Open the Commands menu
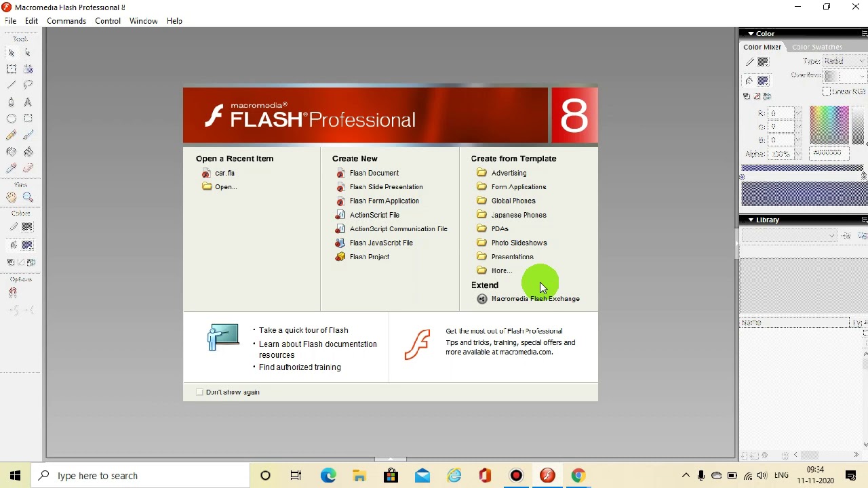Screen dimensions: 868x488 pos(66,21)
